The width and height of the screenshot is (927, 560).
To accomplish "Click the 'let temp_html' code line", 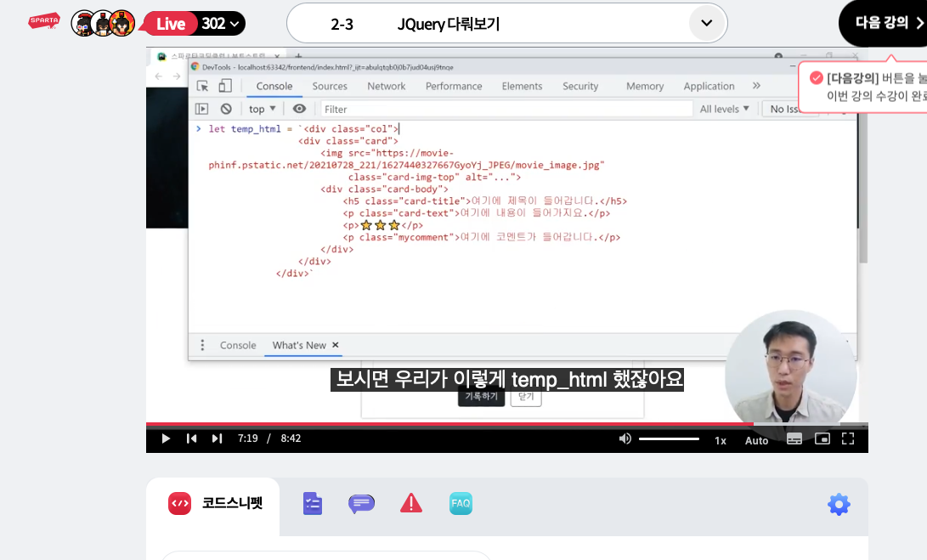I will [x=304, y=128].
